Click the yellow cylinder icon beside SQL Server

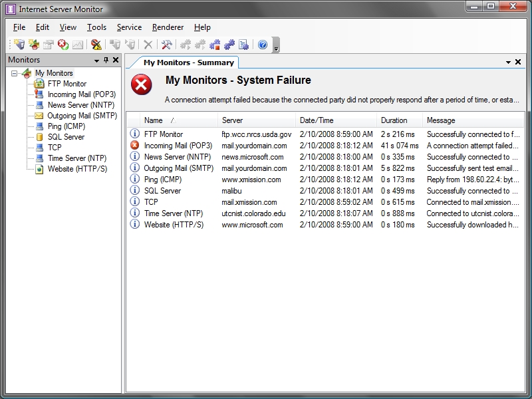(x=40, y=137)
